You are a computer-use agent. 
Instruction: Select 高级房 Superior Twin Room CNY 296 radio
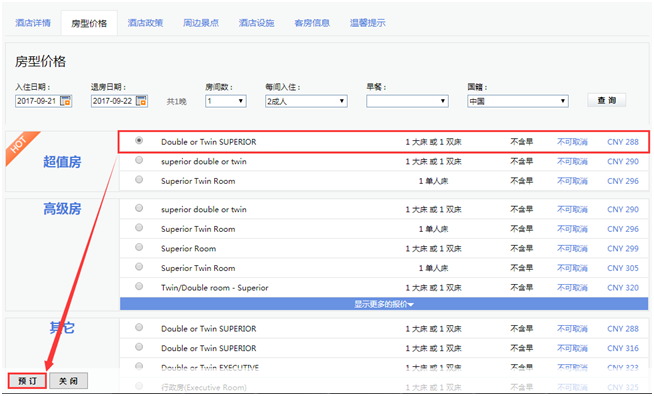(139, 228)
